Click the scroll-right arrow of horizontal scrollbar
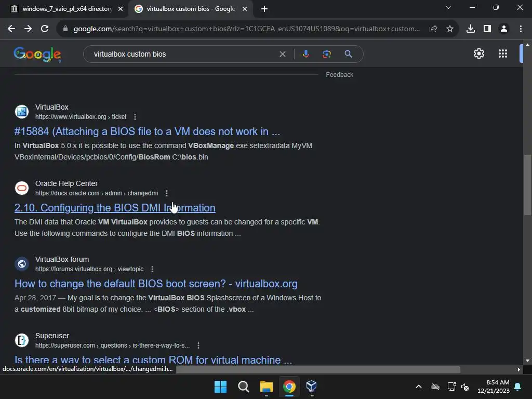Image resolution: width=532 pixels, height=399 pixels. point(518,369)
